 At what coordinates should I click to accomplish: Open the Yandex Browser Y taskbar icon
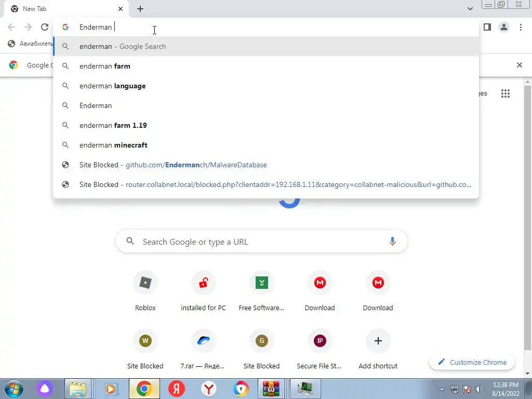pos(209,389)
